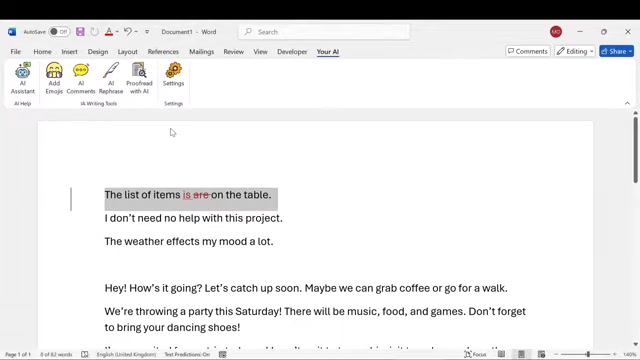This screenshot has height=360, width=640.
Task: Click the Text Predictions: On status
Action: pos(187,354)
